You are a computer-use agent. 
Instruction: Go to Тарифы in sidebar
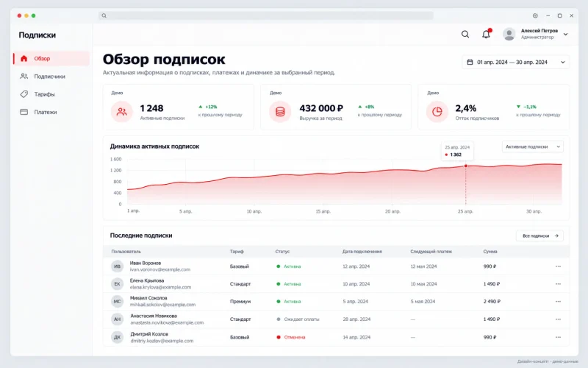coord(51,94)
